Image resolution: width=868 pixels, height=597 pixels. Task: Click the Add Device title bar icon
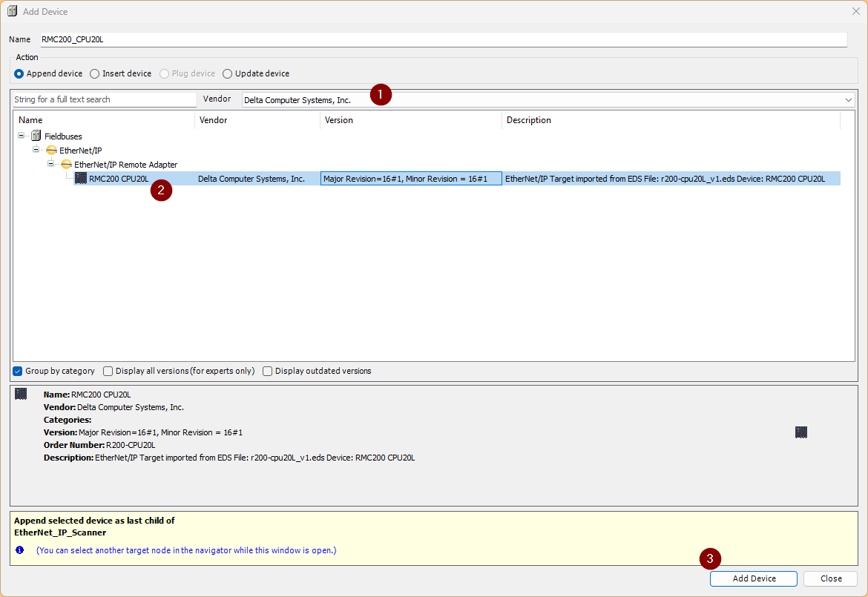12,12
